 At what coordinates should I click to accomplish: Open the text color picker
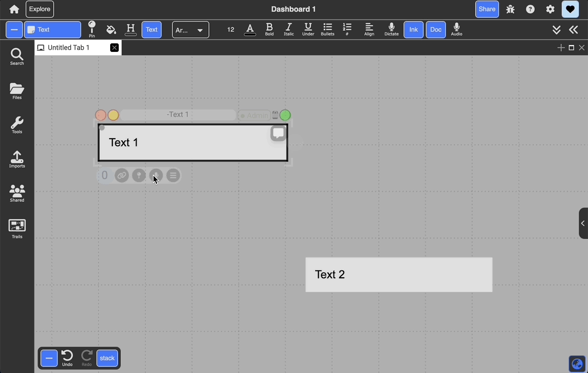(x=250, y=30)
